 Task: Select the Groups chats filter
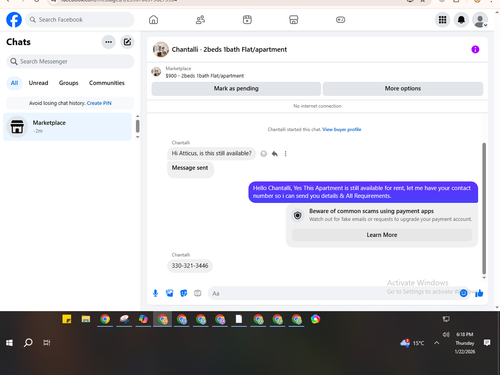coord(69,83)
